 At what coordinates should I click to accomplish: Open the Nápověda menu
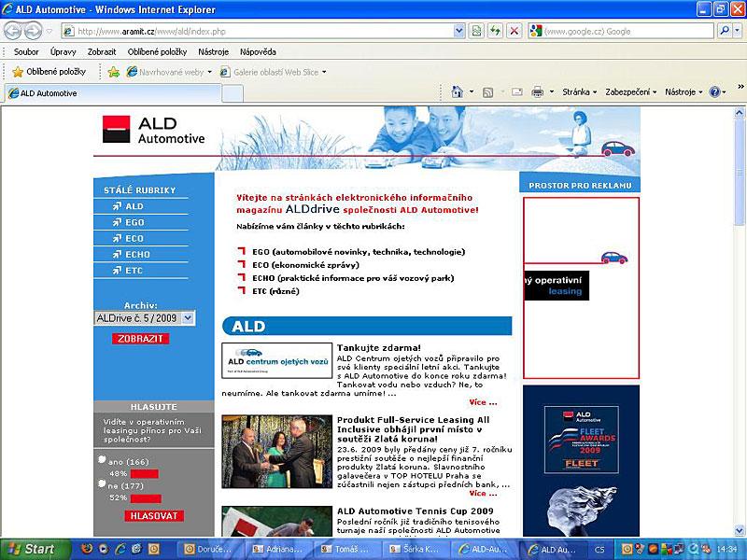coord(258,52)
